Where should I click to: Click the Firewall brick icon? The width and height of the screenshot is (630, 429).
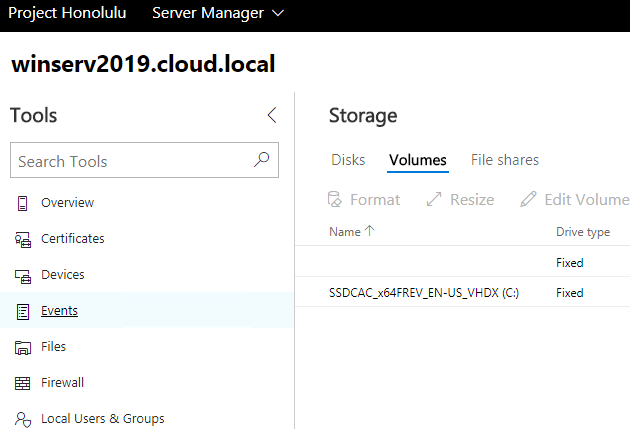click(23, 383)
